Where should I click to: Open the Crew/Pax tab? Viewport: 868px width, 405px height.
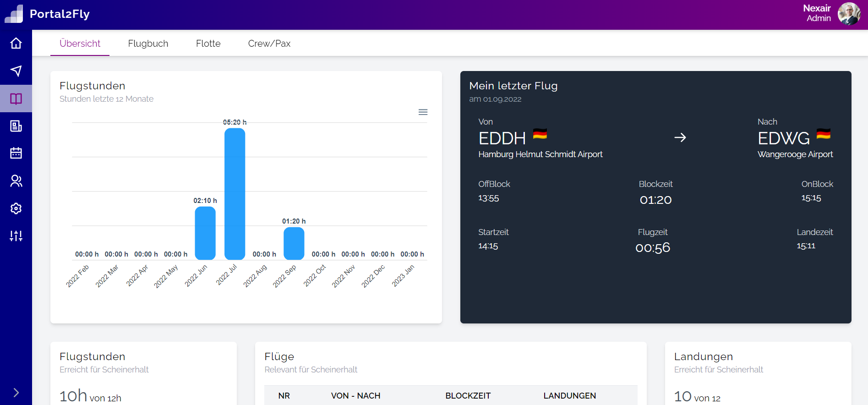269,44
